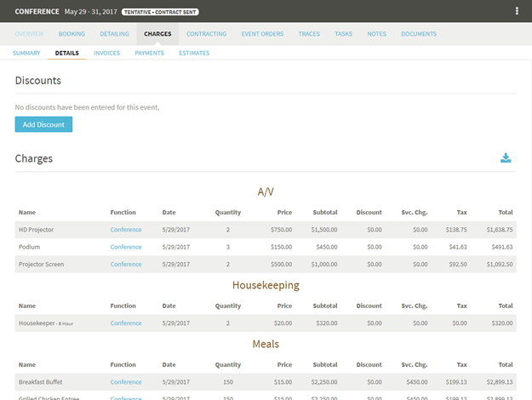This screenshot has height=400, width=532.
Task: Select the Summary sub-tab
Action: point(26,53)
